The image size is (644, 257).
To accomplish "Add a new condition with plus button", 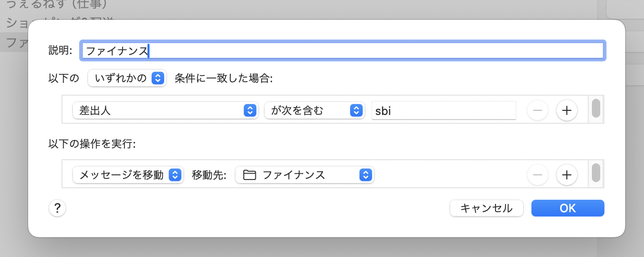I will pos(567,110).
